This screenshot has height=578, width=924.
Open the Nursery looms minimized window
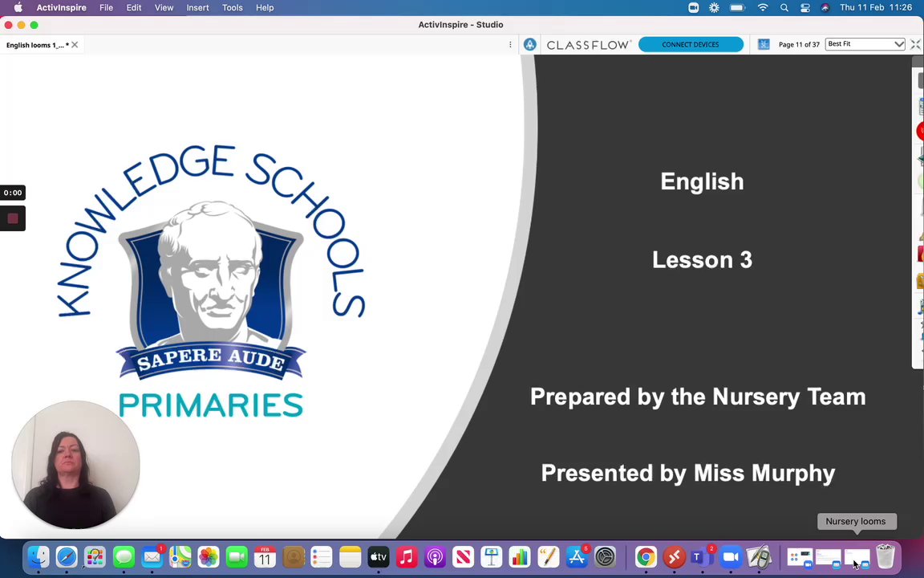tap(857, 557)
